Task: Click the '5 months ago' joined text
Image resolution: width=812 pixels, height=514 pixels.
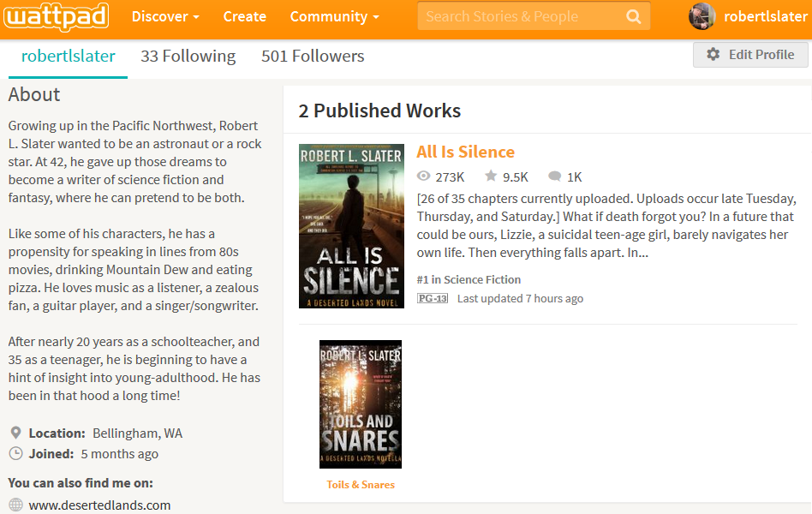Action: click(120, 454)
